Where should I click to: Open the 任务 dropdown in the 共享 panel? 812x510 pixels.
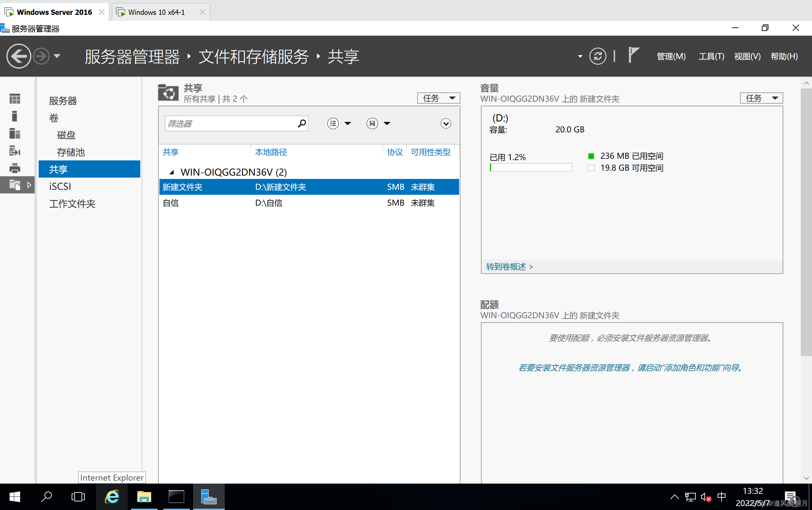click(x=438, y=98)
